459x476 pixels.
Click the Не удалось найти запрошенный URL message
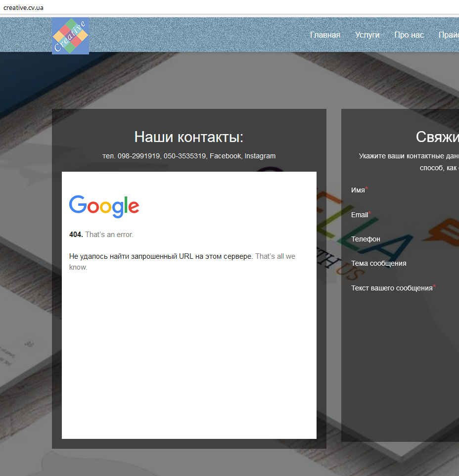point(161,256)
